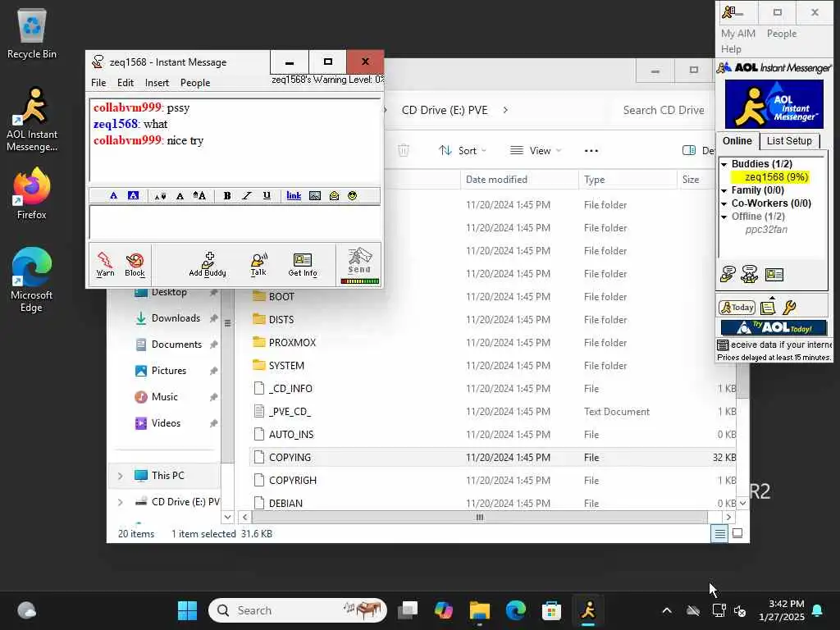Click in the message compose box

coord(235,221)
